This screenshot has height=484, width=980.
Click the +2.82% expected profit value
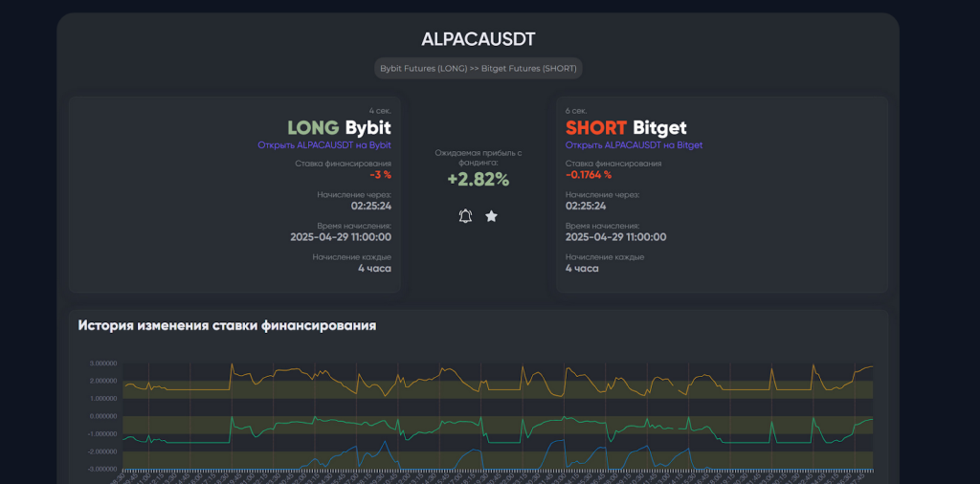[x=479, y=179]
